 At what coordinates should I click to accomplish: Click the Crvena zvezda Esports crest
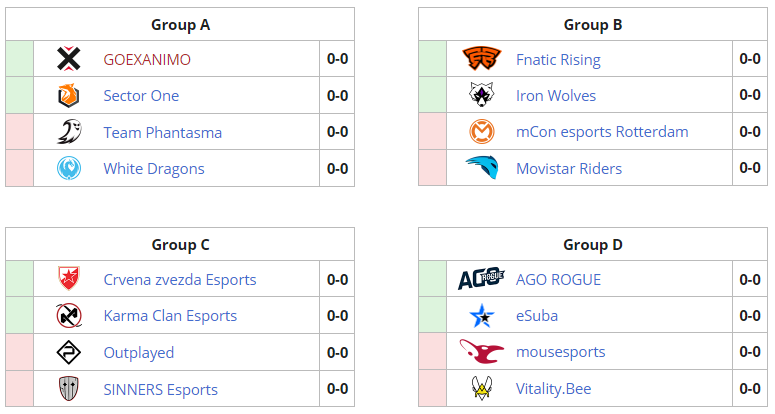[x=68, y=280]
